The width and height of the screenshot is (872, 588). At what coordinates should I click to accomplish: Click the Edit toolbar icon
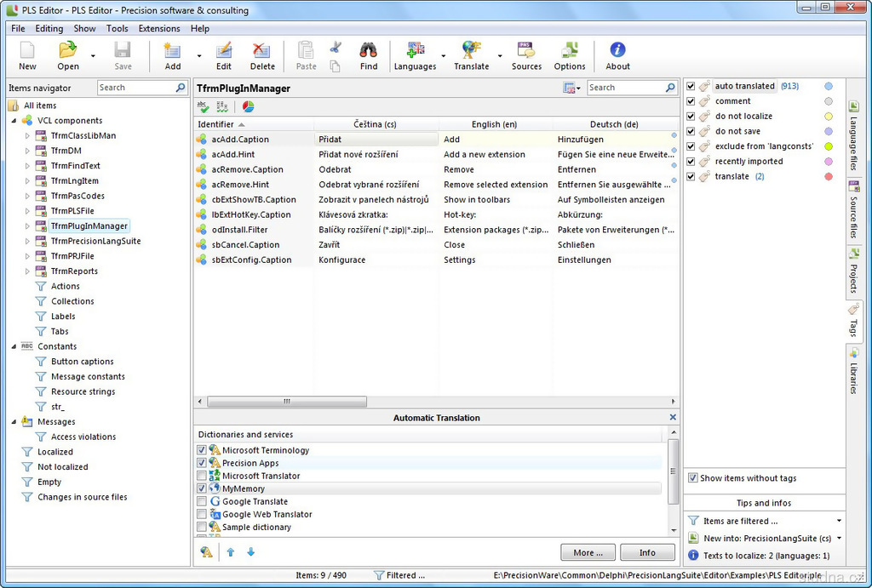(223, 52)
